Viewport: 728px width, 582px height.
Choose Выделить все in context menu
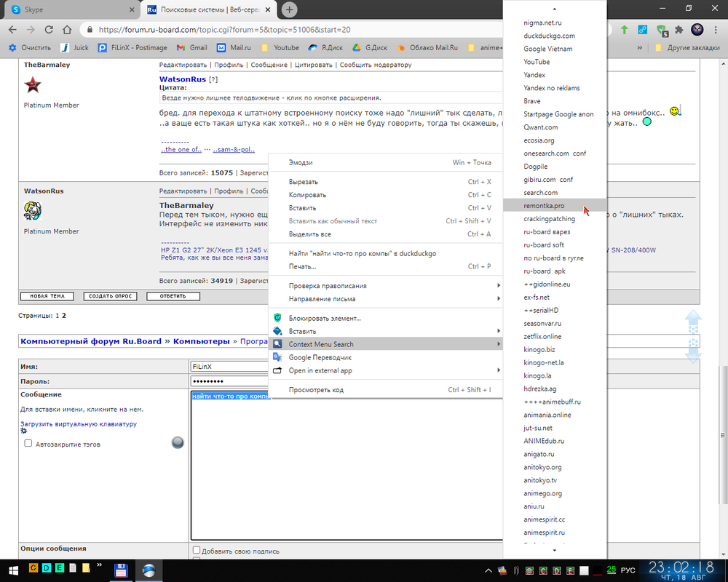point(385,234)
